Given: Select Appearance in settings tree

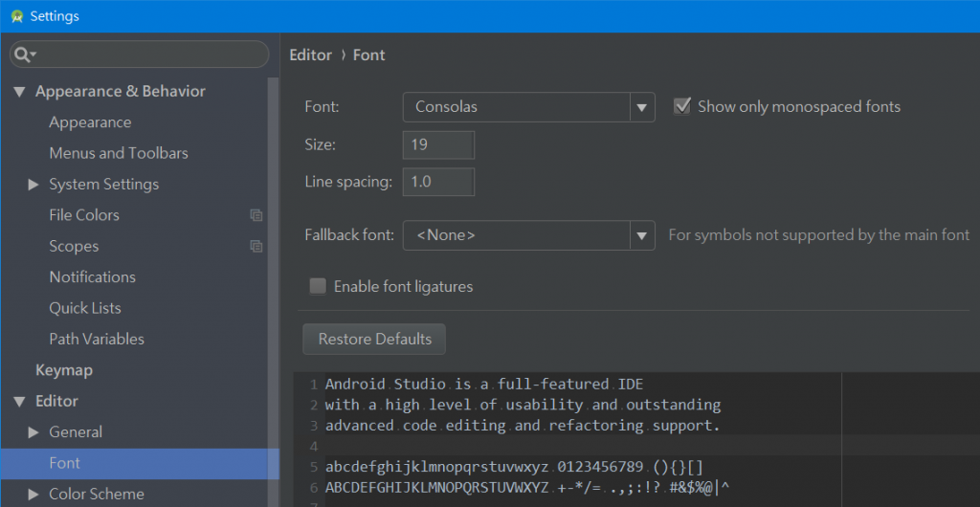Looking at the screenshot, I should pos(90,122).
